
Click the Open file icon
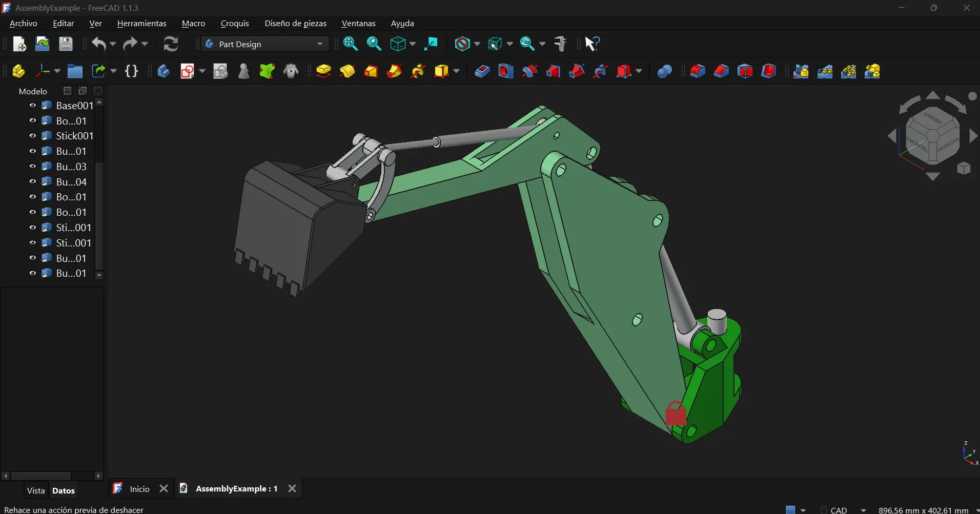[x=42, y=44]
